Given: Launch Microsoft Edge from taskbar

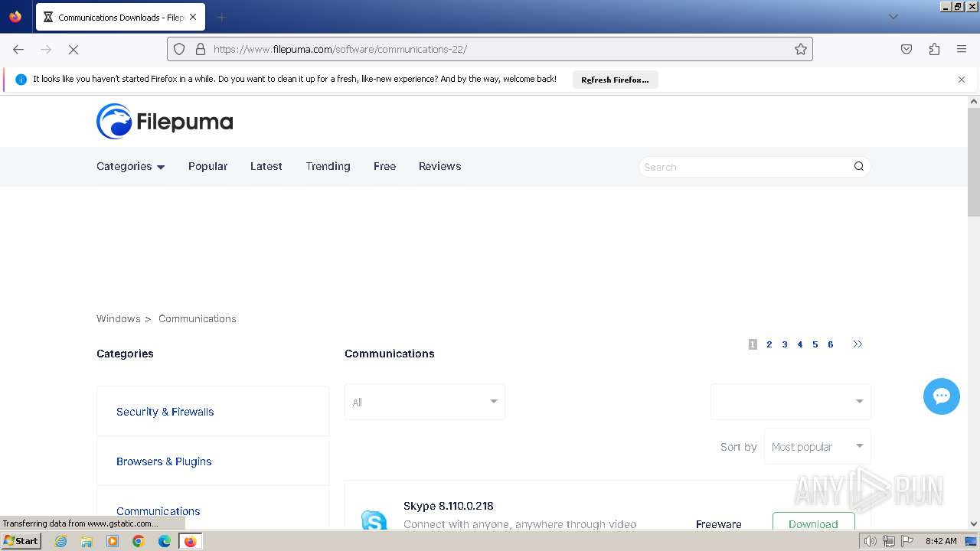Looking at the screenshot, I should (165, 541).
